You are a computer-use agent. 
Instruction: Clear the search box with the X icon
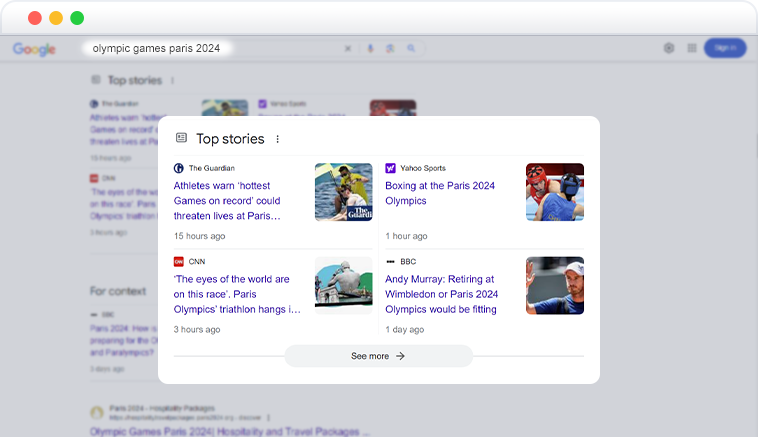pyautogui.click(x=348, y=48)
